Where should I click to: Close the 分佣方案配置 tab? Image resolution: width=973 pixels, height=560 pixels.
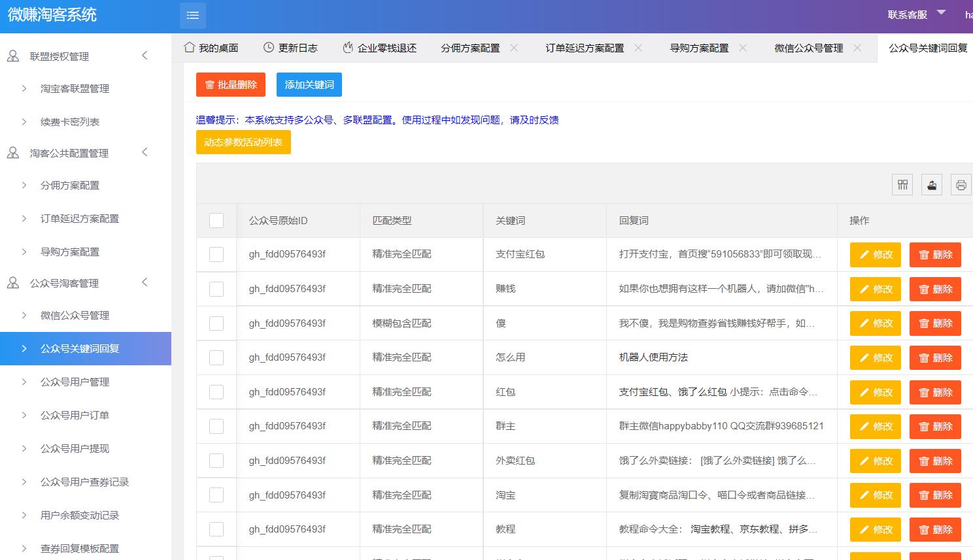coord(514,48)
